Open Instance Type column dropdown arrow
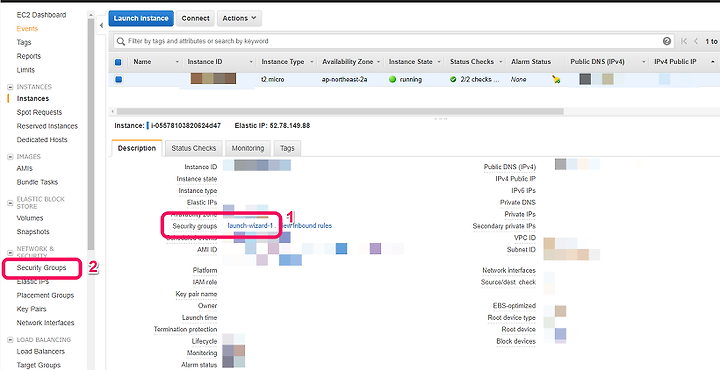The height and width of the screenshot is (370, 720). pos(312,62)
